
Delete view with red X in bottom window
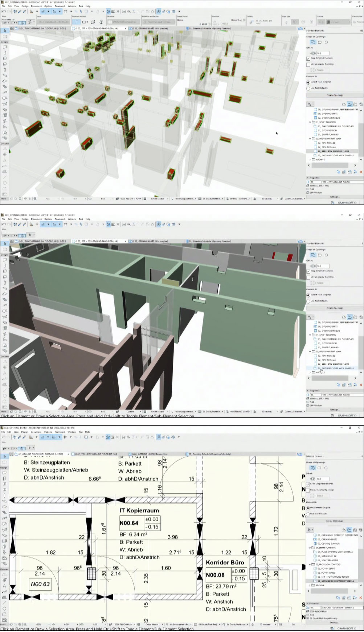pos(361,598)
